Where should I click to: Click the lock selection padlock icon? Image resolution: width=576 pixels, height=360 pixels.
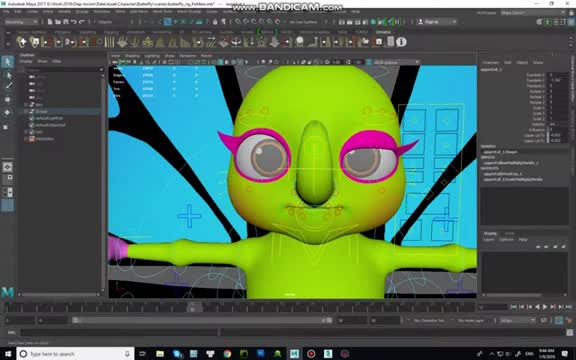pyautogui.click(x=215, y=22)
